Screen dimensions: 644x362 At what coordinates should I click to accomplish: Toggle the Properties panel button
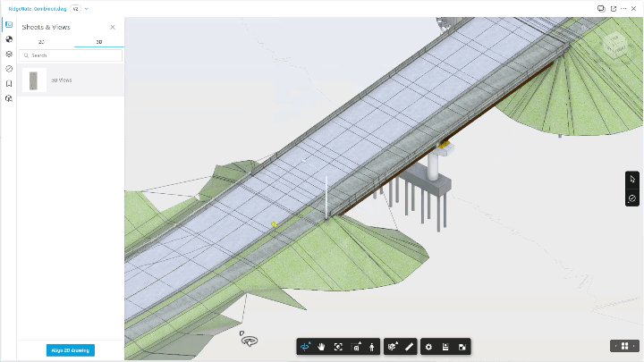pos(462,347)
